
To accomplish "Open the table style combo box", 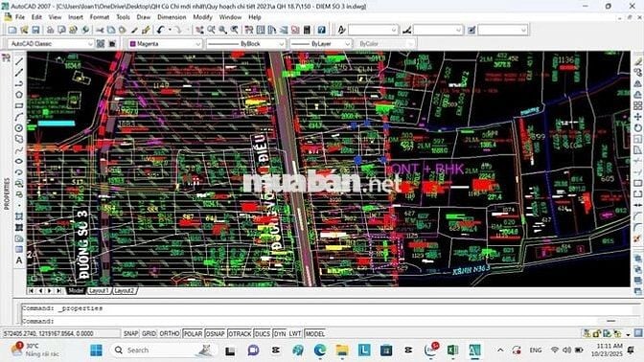I will point(503,30).
